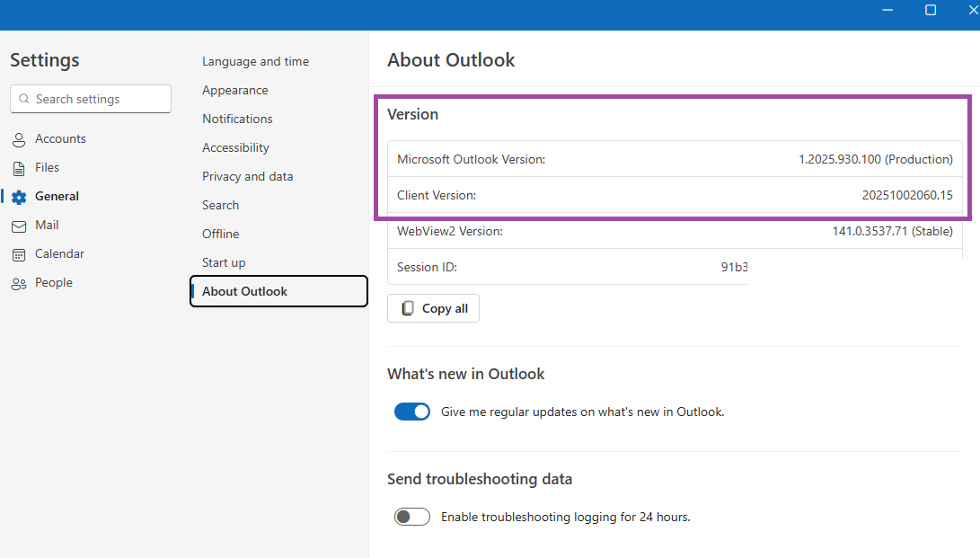Enable troubleshooting logging for 24 hours
This screenshot has height=558, width=980.
[x=412, y=517]
